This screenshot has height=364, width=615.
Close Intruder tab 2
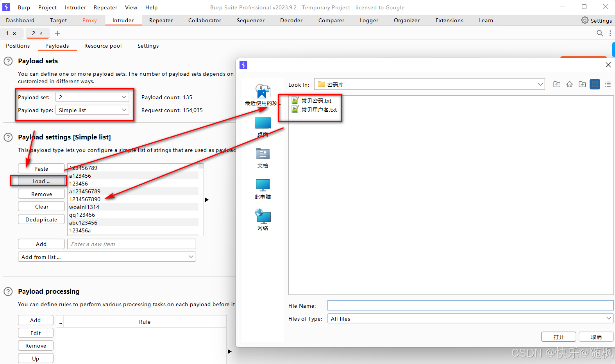(41, 34)
